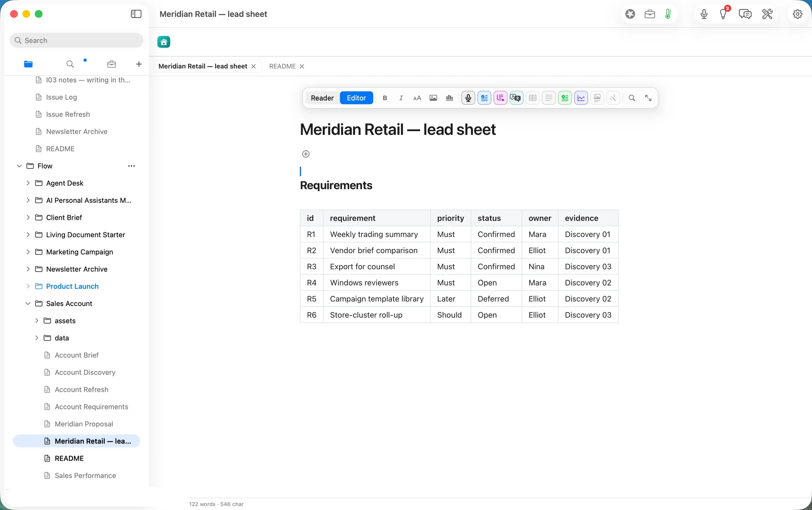Open Account Discovery document

tap(85, 372)
